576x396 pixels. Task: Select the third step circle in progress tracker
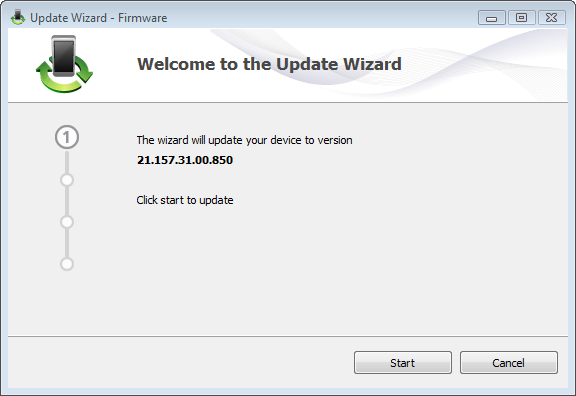coord(67,222)
